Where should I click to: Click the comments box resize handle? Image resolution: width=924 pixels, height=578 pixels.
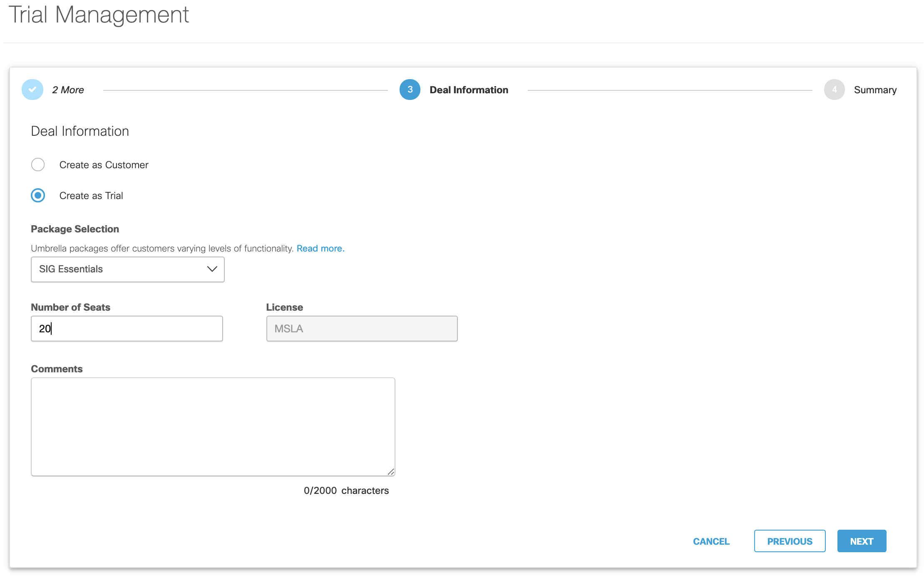[391, 471]
